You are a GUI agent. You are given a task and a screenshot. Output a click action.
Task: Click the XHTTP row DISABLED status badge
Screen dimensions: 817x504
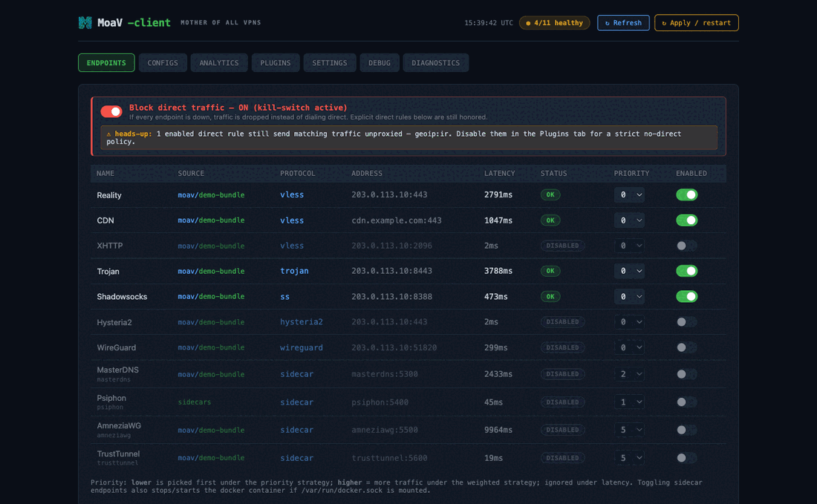coord(562,246)
